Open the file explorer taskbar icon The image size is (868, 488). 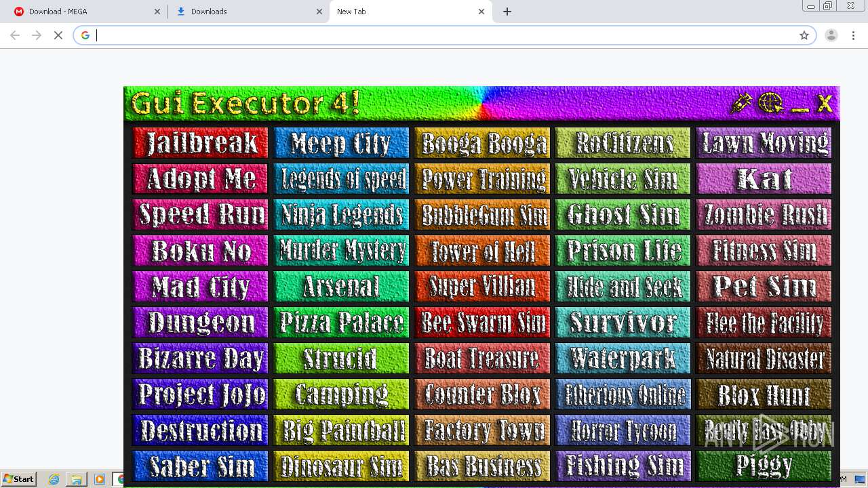tap(77, 479)
